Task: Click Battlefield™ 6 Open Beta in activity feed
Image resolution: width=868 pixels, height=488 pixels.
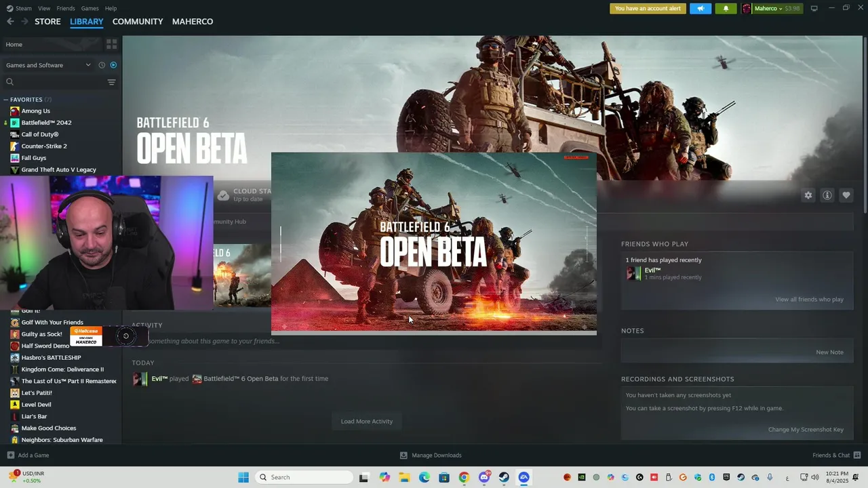Action: [x=241, y=379]
